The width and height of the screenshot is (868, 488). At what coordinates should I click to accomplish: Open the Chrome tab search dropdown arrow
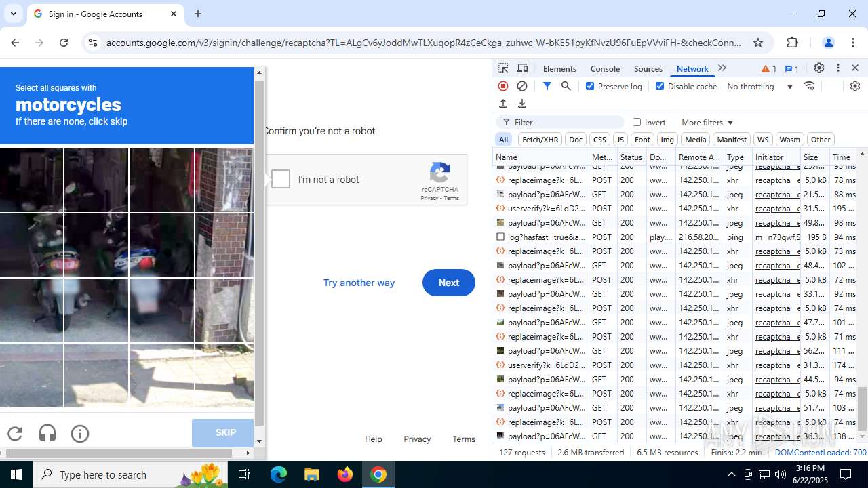coord(14,14)
